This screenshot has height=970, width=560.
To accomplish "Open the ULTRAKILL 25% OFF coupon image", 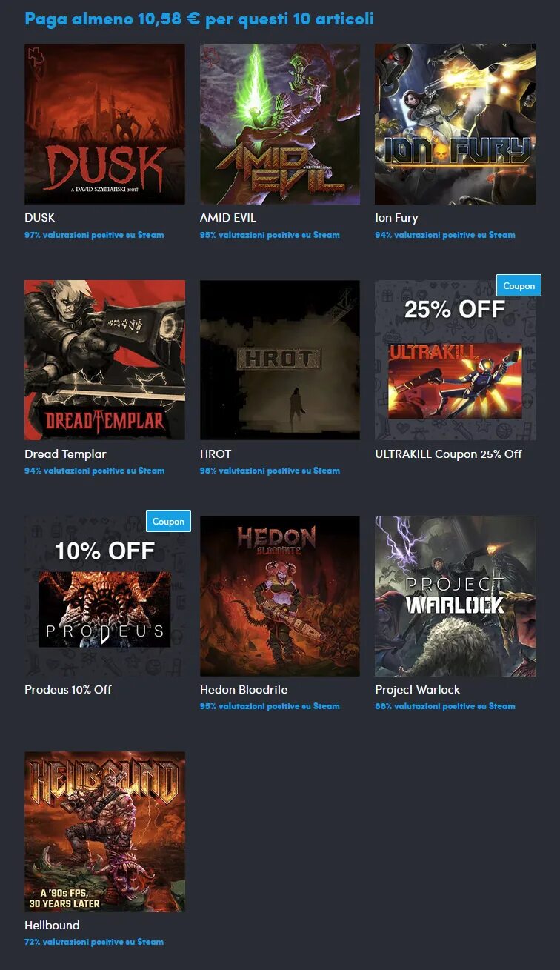I will pos(455,360).
